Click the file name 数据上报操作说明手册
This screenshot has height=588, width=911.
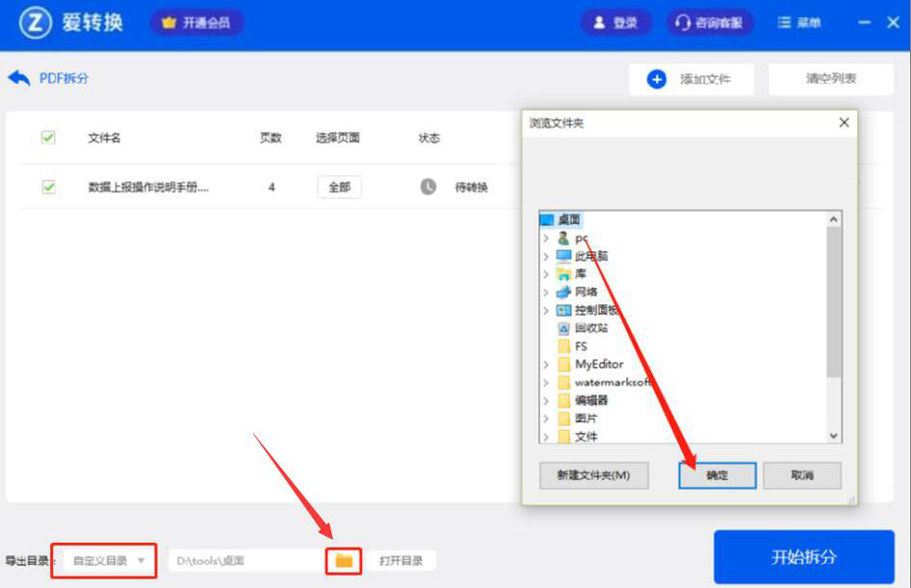[148, 187]
